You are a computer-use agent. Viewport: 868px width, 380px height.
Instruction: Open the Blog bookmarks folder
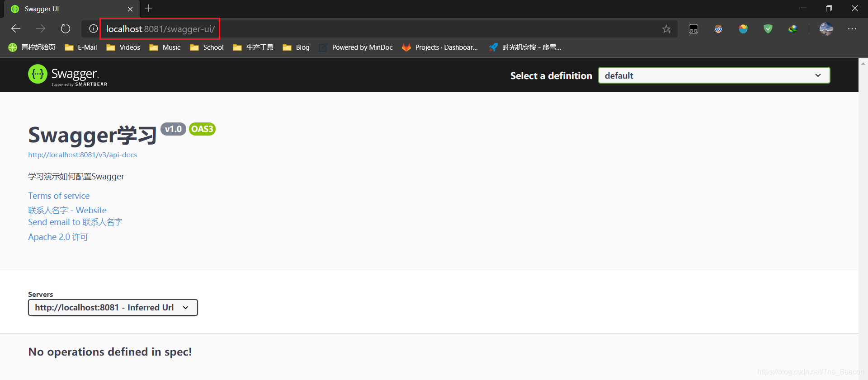point(296,47)
